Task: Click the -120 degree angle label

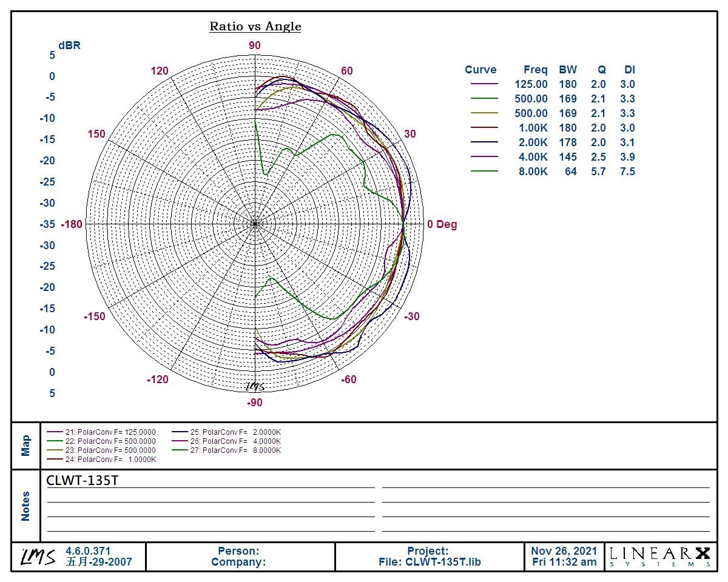Action: click(158, 380)
